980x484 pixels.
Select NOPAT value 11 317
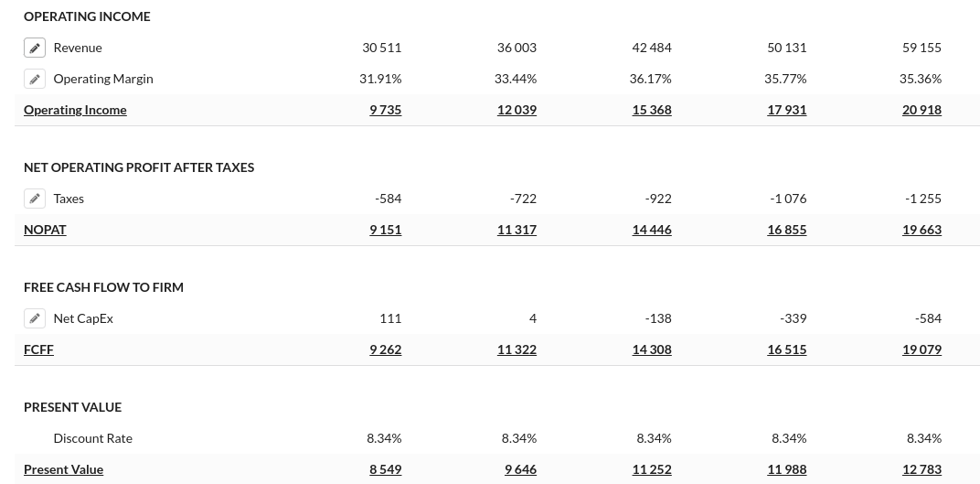[517, 230]
